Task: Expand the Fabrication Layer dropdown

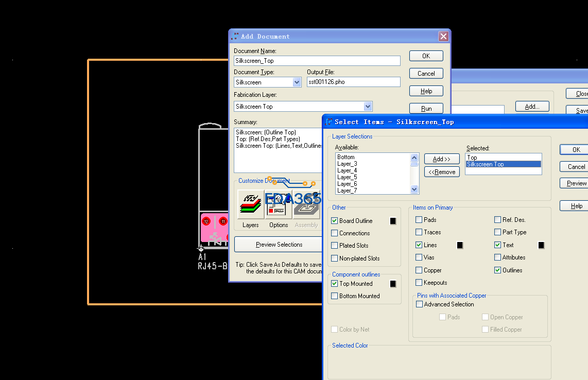Action: tap(368, 107)
